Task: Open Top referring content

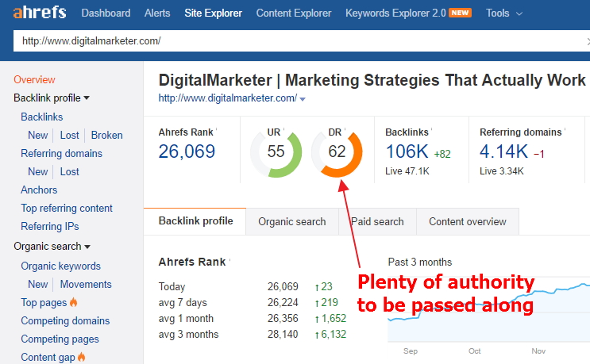Action: tap(67, 208)
